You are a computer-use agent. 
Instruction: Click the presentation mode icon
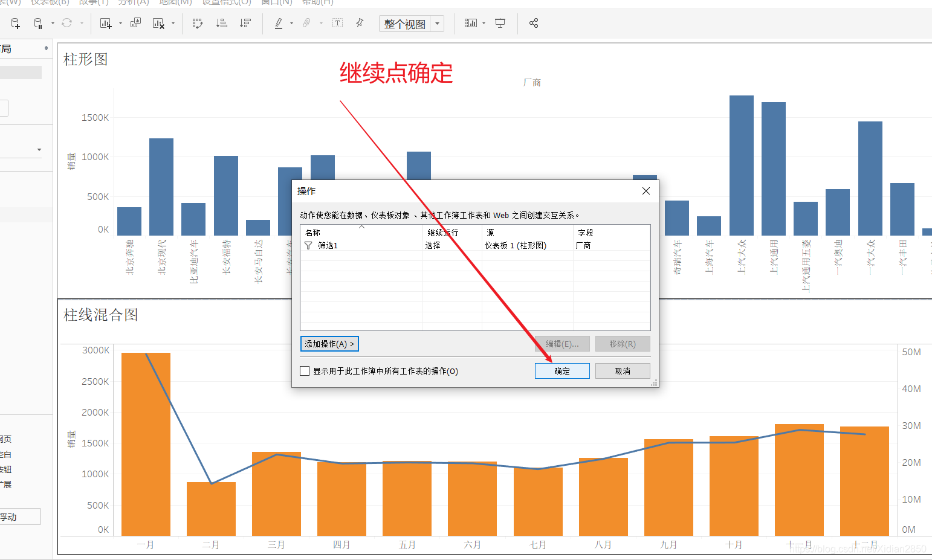[x=500, y=23]
